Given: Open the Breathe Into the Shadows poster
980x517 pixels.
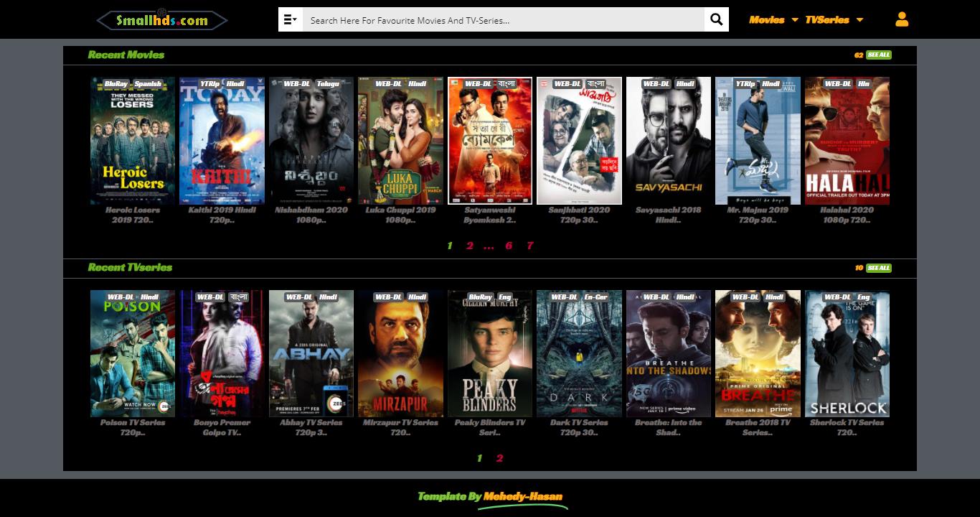Looking at the screenshot, I should [669, 353].
